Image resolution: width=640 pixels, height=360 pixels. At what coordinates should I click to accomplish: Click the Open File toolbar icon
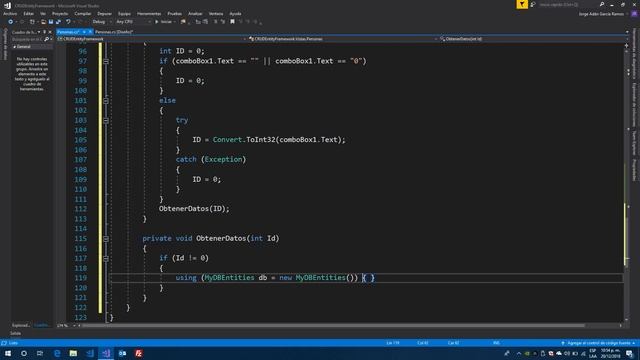click(x=43, y=22)
